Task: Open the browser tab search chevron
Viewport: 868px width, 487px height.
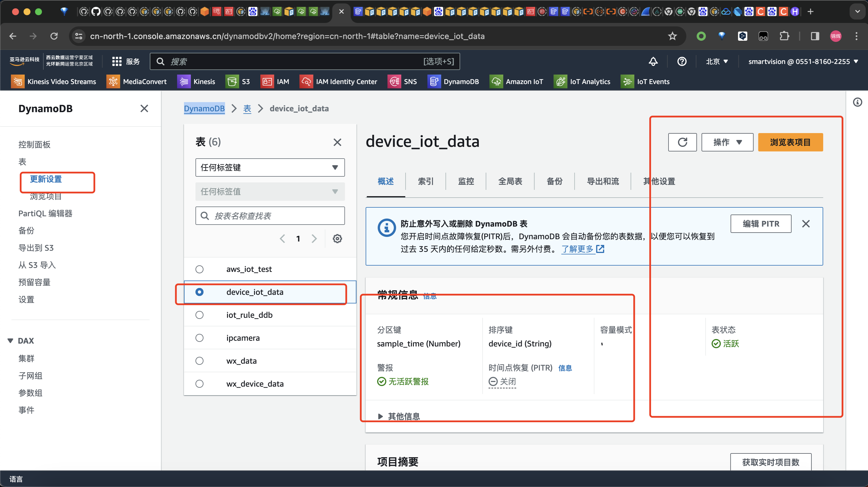Action: coord(857,11)
